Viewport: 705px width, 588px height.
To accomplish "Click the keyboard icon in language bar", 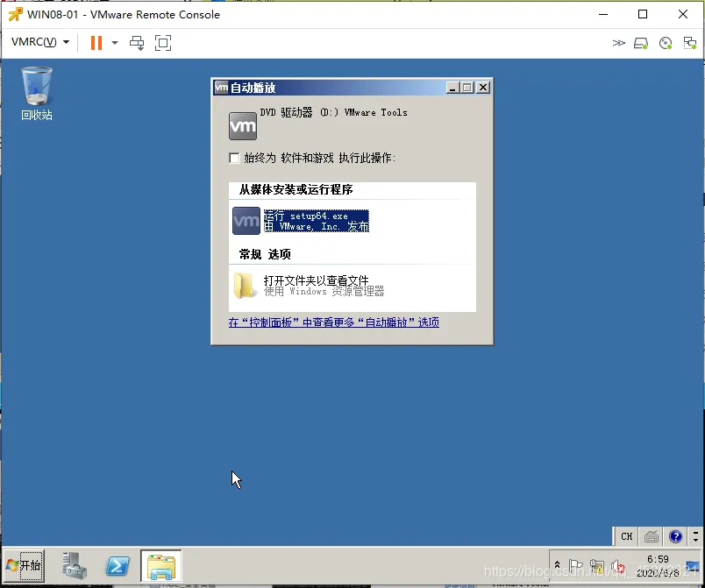I will (x=651, y=536).
